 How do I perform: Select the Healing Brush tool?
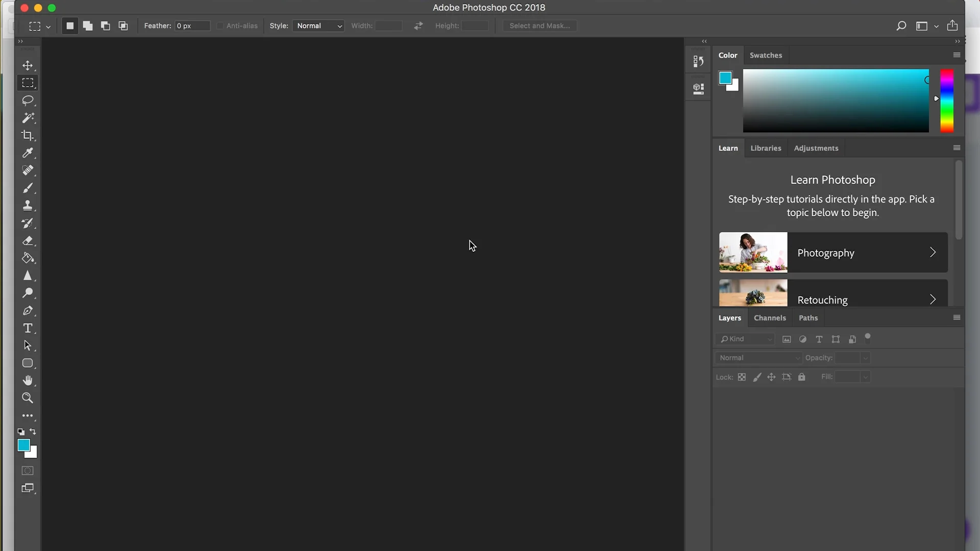pos(28,170)
